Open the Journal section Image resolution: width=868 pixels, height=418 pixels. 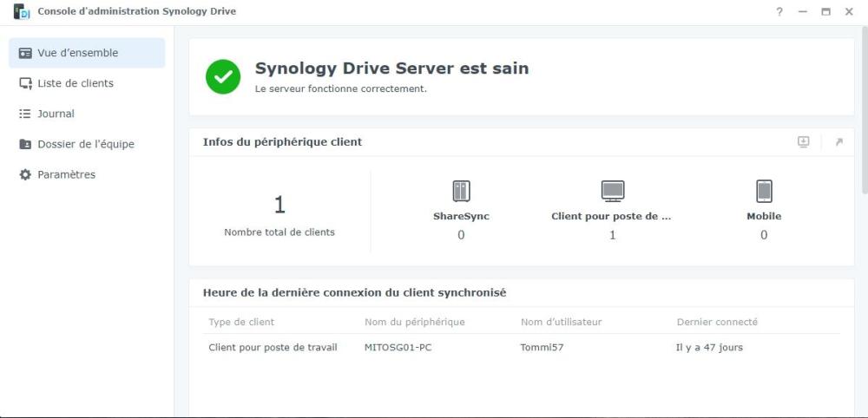click(x=87, y=114)
